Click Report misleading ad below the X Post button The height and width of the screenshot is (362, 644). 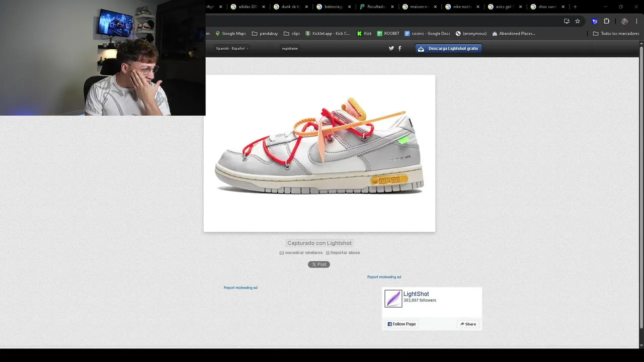pyautogui.click(x=240, y=288)
